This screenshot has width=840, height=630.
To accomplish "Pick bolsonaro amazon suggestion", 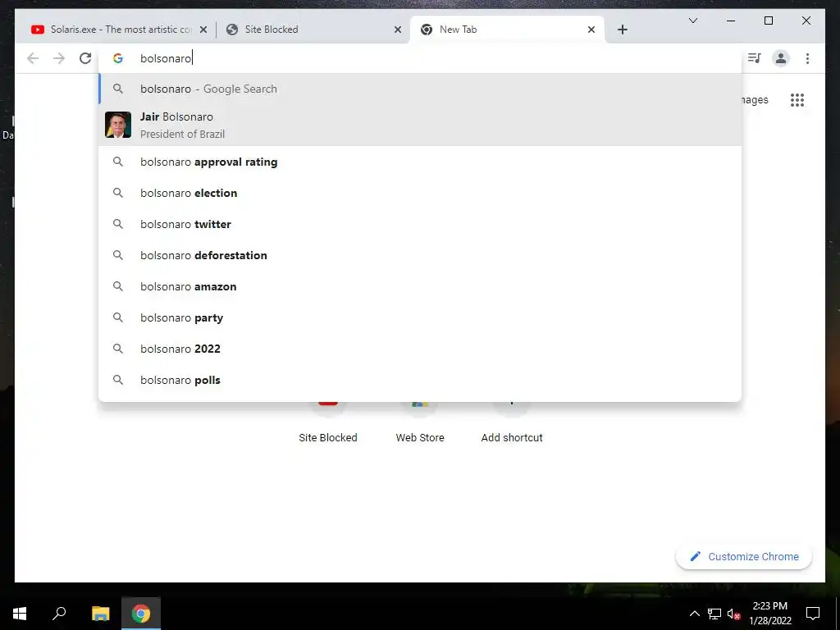I will [x=421, y=286].
